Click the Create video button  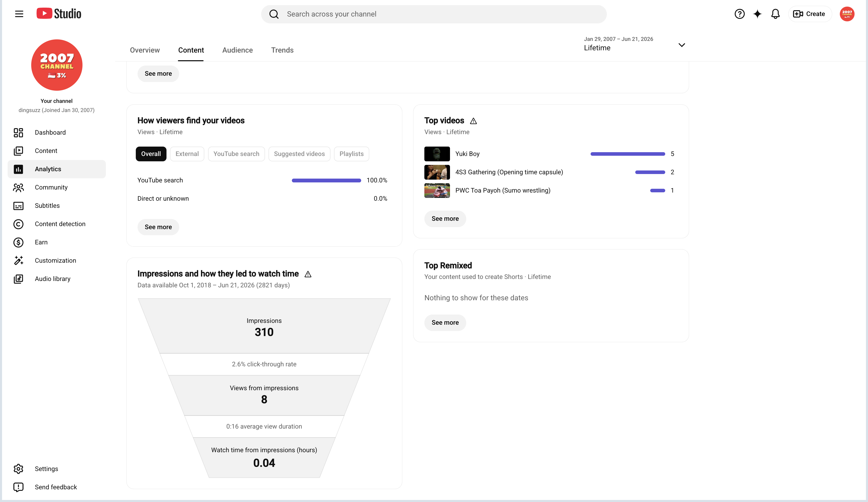[x=810, y=14]
